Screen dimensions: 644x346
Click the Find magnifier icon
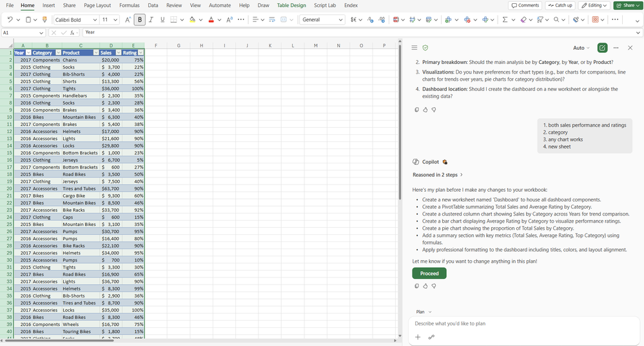(556, 19)
